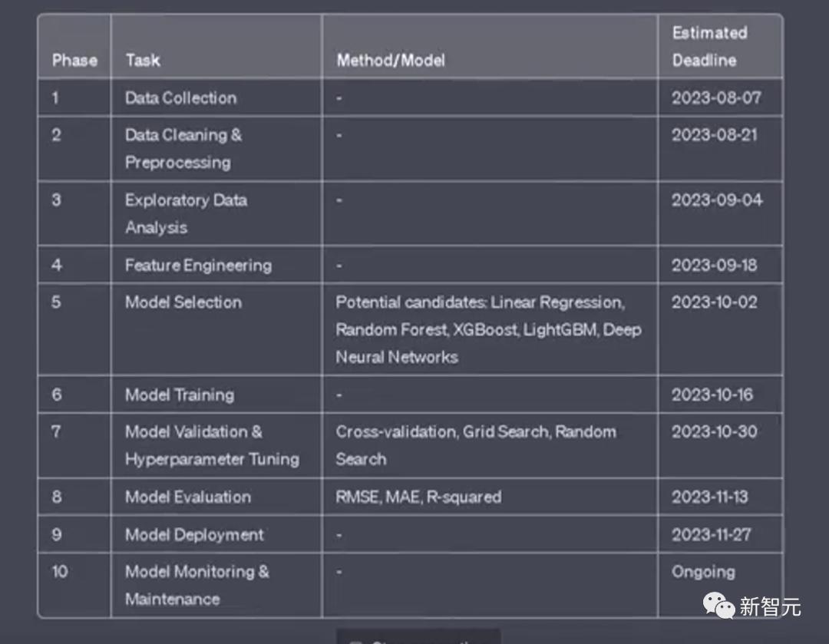The width and height of the screenshot is (829, 644).
Task: Click the Feature Engineering task cell
Action: tap(198, 266)
